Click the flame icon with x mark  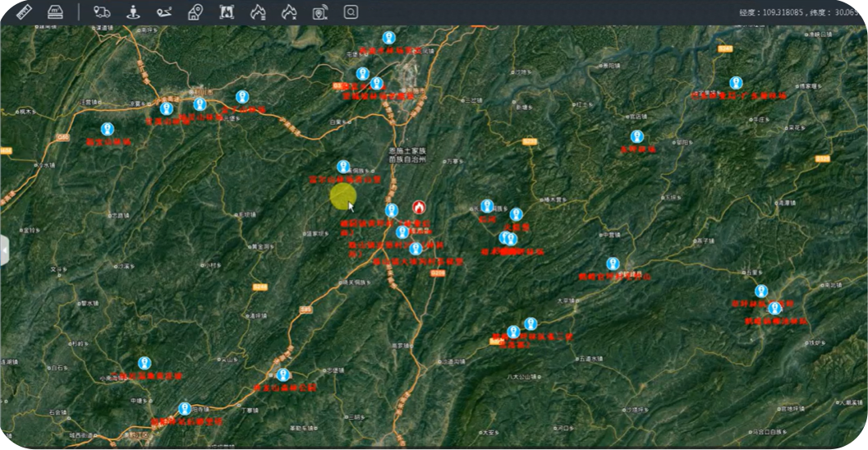point(288,11)
